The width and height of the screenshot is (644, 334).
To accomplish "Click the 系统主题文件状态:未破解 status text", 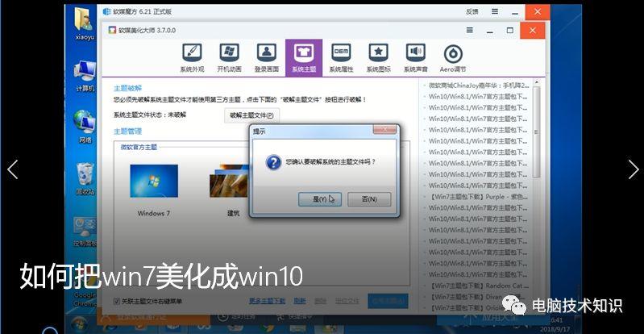I will pos(150,115).
